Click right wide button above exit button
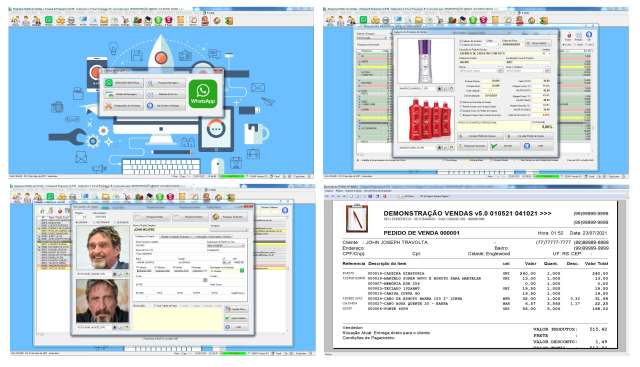The height and width of the screenshot is (367, 640). click(530, 136)
